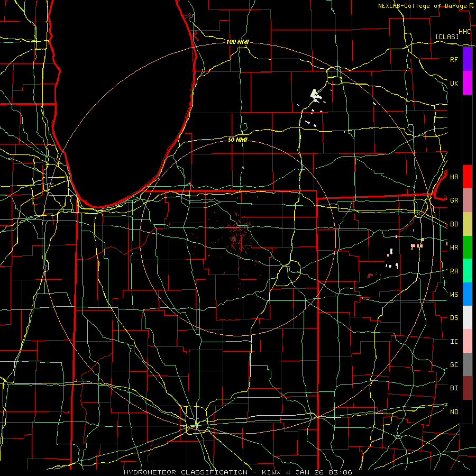The height and width of the screenshot is (476, 476).
Task: Click the BD legend label
Action: [454, 224]
